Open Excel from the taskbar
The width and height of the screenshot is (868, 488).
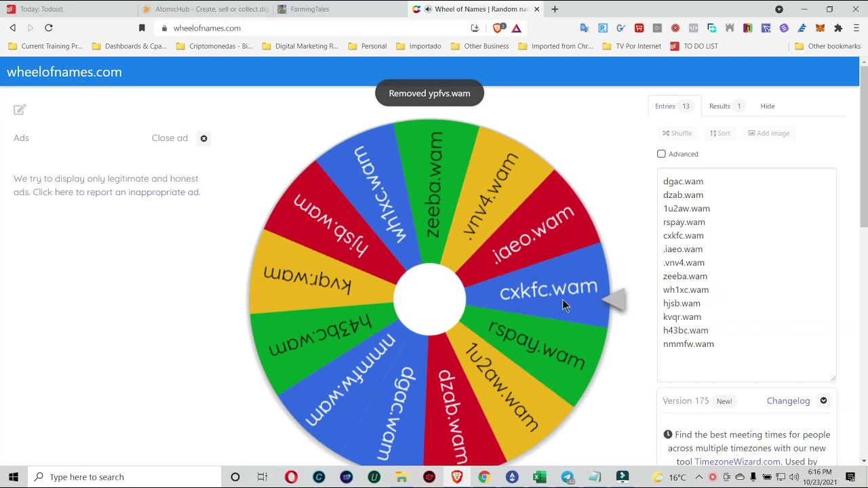540,477
